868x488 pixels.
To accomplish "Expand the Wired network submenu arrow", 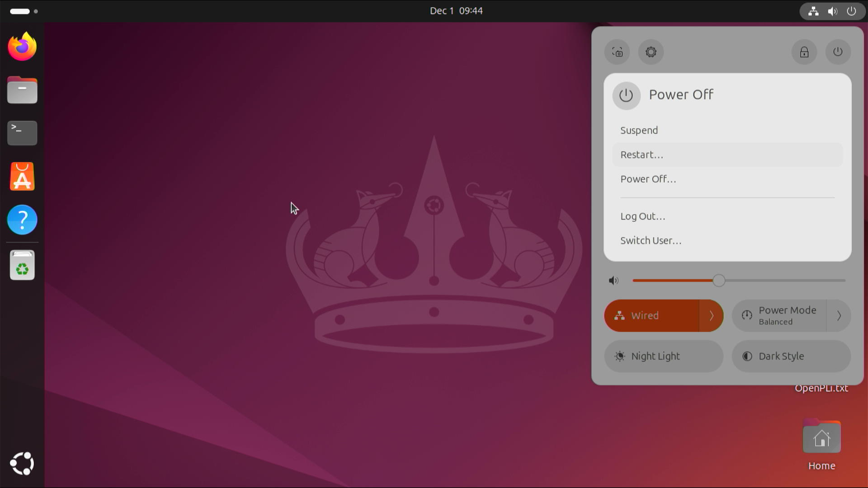I will (x=711, y=315).
